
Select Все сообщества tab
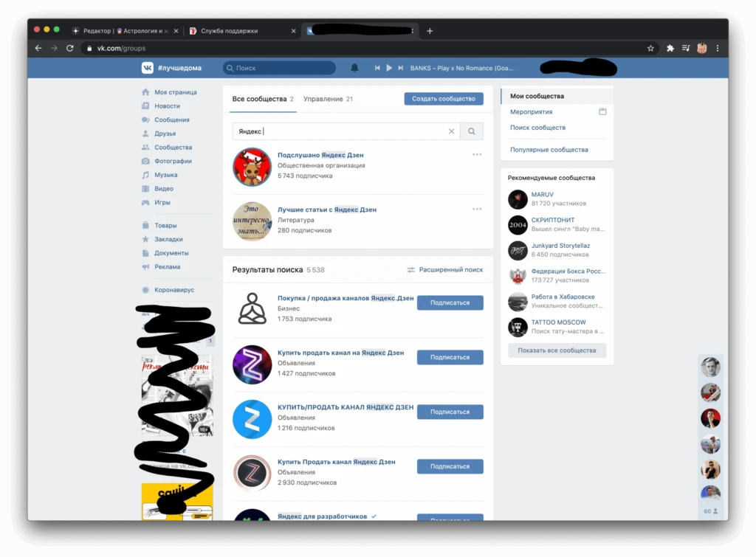click(x=263, y=99)
